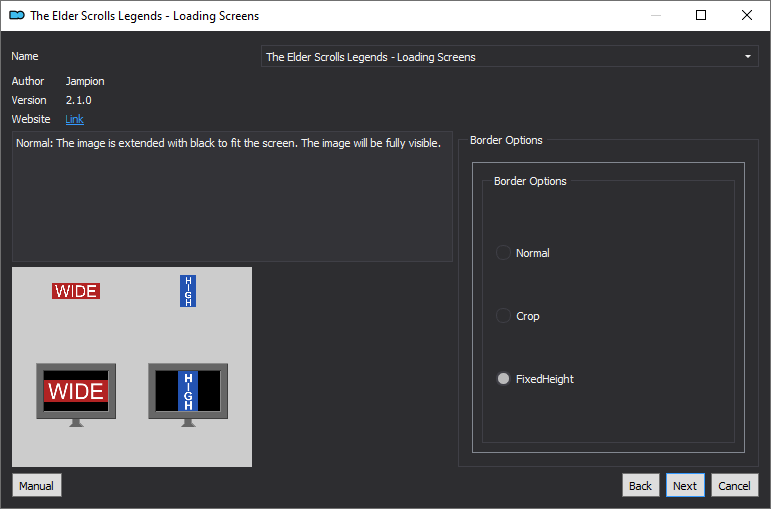Open the Manual
Image resolution: width=771 pixels, height=509 pixels.
pyautogui.click(x=37, y=485)
